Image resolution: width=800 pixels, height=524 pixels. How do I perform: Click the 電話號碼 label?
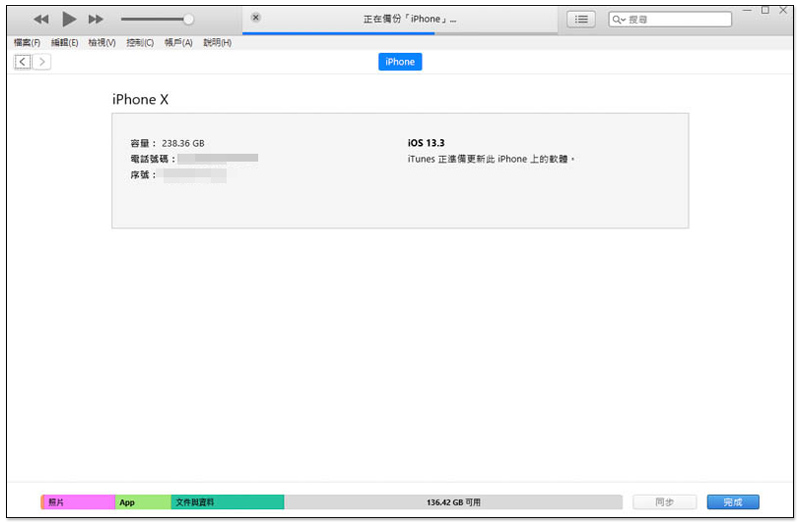point(153,159)
